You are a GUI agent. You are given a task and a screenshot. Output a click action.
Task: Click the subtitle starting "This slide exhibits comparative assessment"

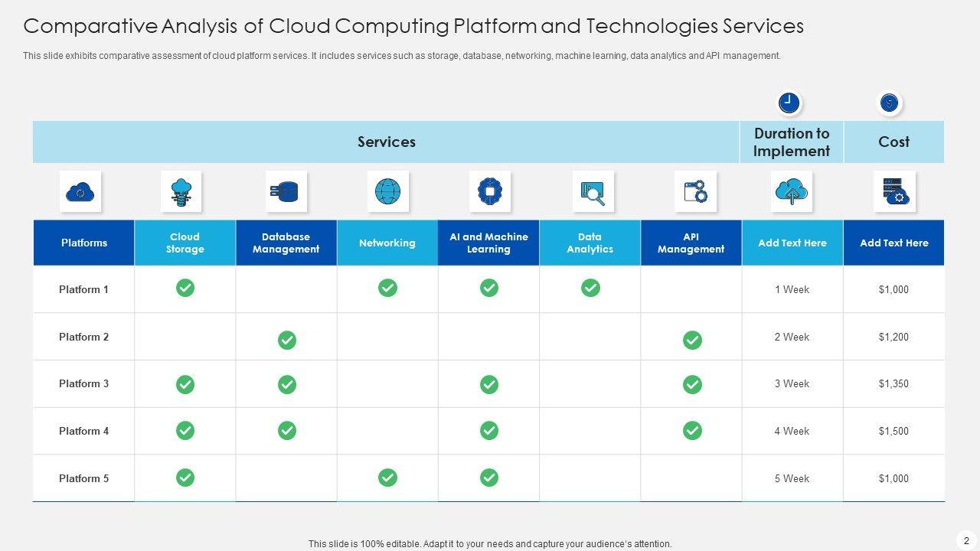pos(402,56)
